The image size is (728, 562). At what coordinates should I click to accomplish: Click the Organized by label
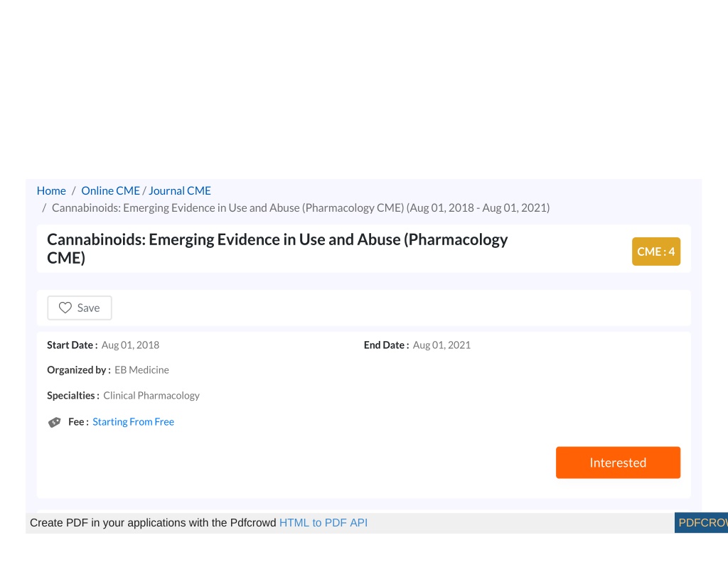(x=79, y=370)
